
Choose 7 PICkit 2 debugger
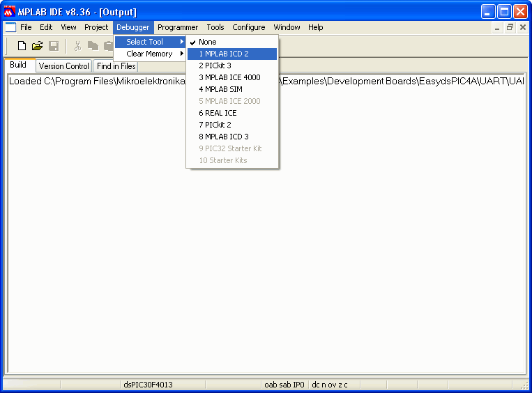232,125
